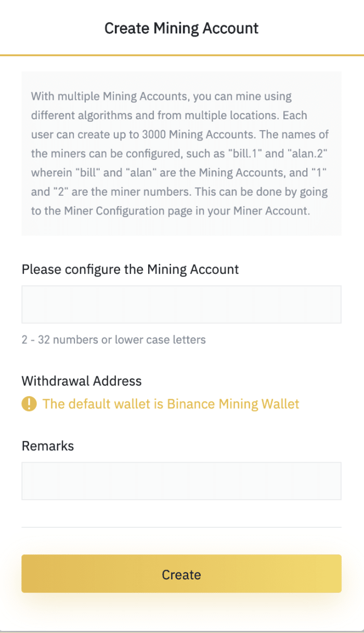
Task: Click the yellow exclamation warning icon
Action: 29,404
